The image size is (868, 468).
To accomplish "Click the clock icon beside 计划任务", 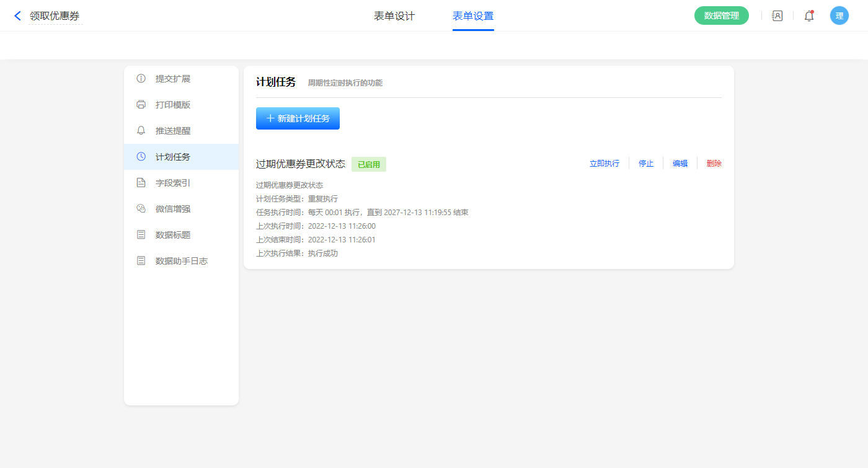I will (141, 157).
